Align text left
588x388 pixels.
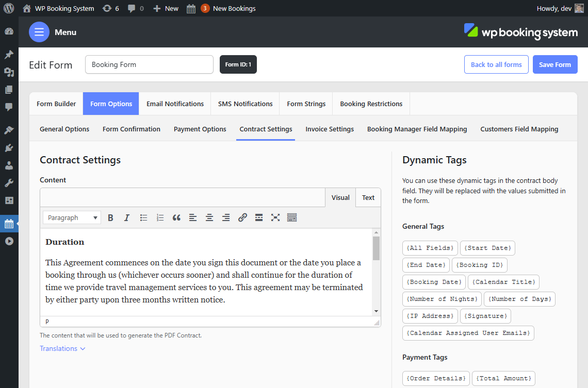coord(193,217)
